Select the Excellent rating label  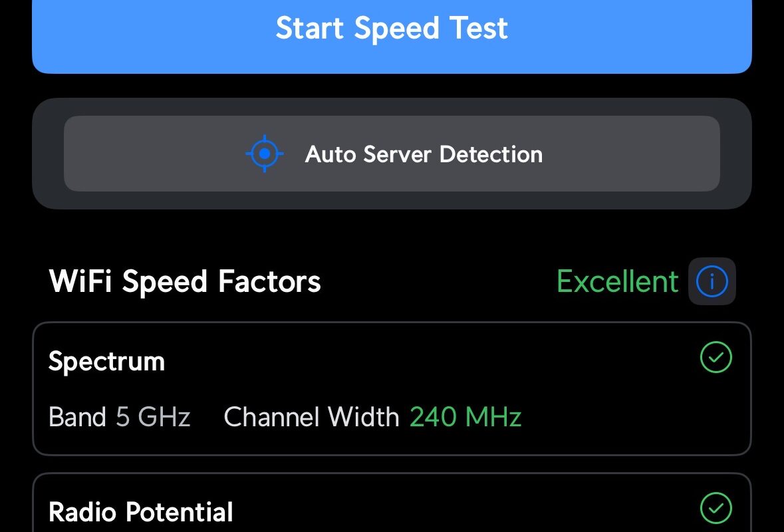618,281
